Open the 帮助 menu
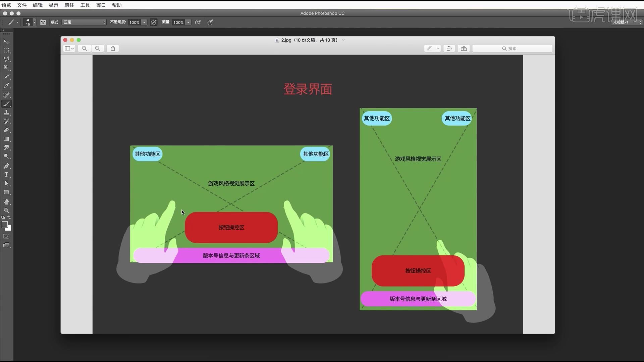The image size is (644, 362). coord(117,5)
